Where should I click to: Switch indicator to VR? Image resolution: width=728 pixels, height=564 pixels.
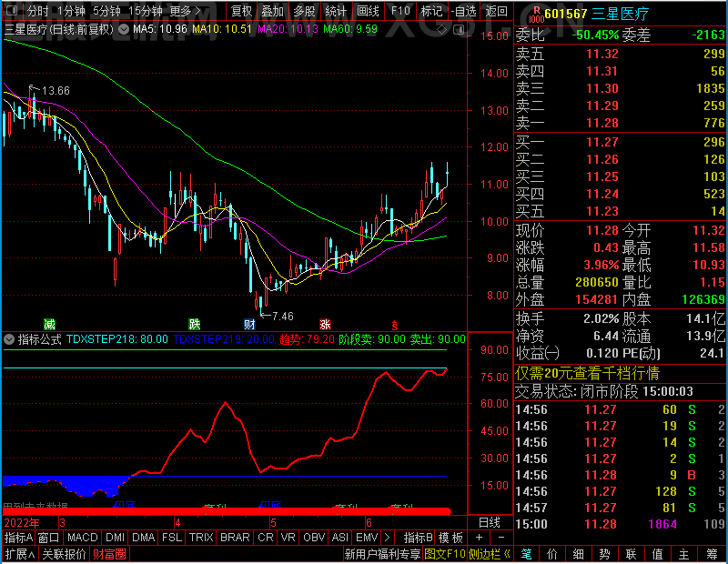point(288,538)
